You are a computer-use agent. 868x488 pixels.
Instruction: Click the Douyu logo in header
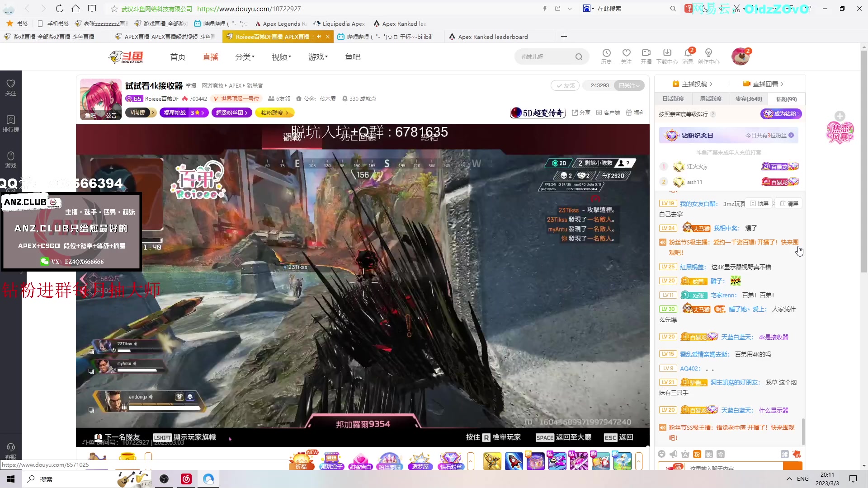tap(126, 57)
